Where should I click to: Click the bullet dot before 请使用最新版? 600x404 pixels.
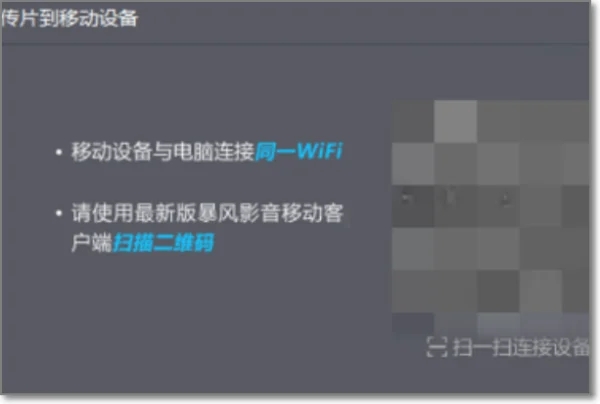coord(59,213)
